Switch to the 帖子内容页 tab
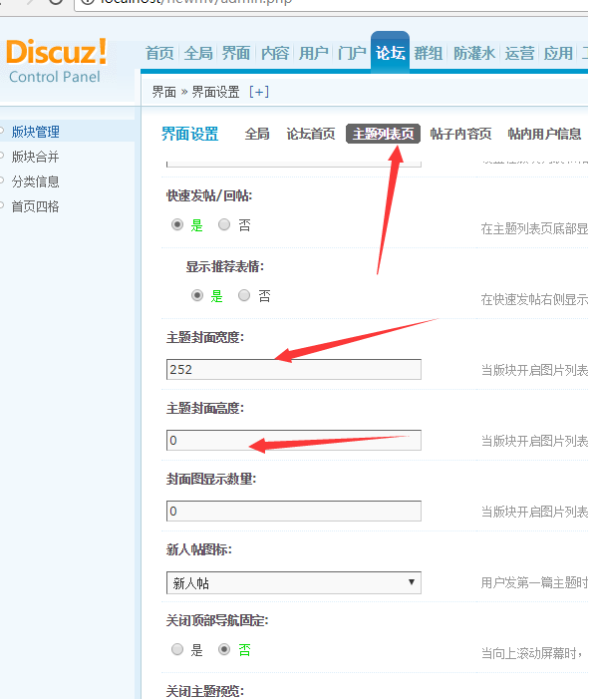This screenshot has height=700, width=589. pyautogui.click(x=460, y=134)
